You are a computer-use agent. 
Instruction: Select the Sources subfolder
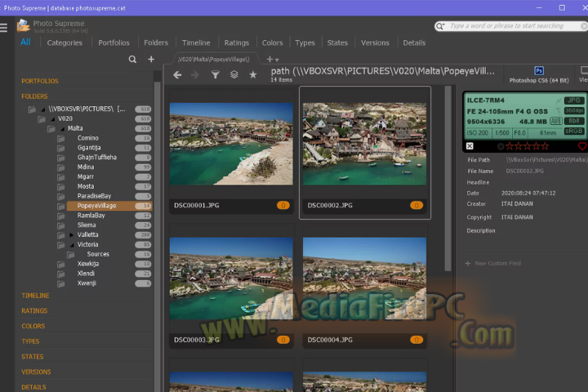98,254
